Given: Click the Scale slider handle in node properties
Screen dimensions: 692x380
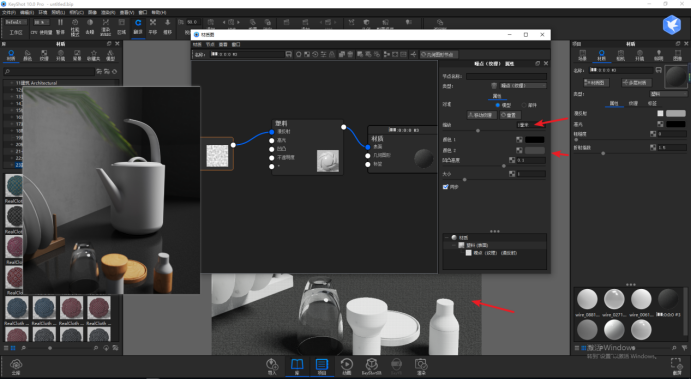Looking at the screenshot, I should (x=478, y=131).
